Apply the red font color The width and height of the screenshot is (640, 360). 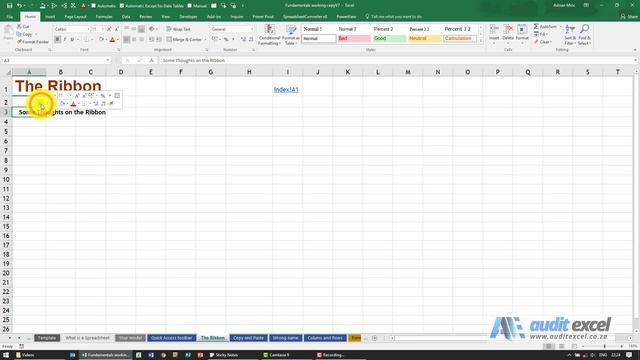coord(113,40)
